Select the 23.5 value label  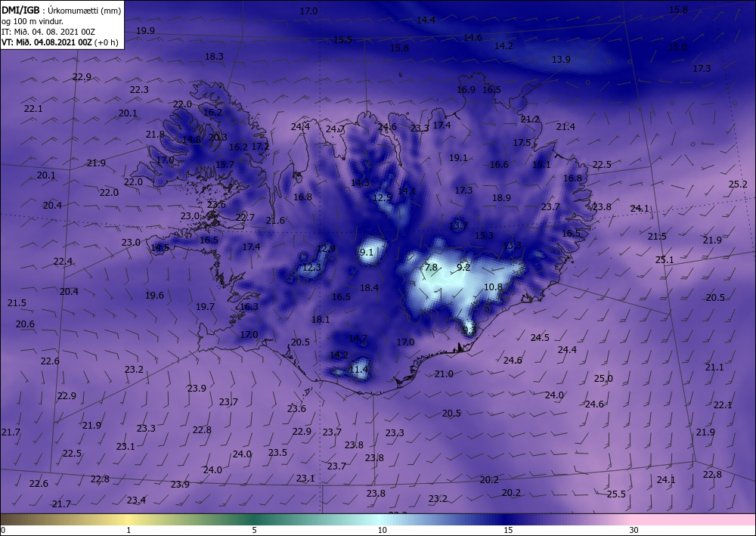tap(277, 453)
